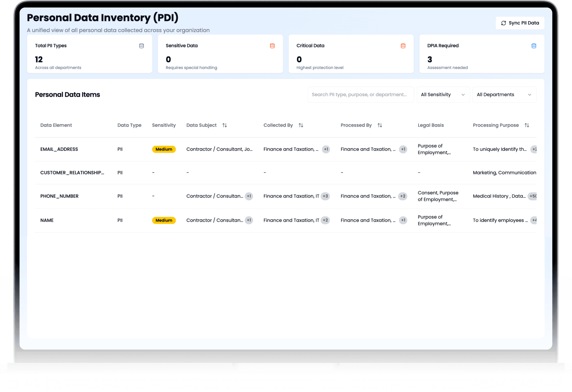Image resolution: width=572 pixels, height=392 pixels.
Task: Click the Total PII Types value 12
Action: pos(39,59)
